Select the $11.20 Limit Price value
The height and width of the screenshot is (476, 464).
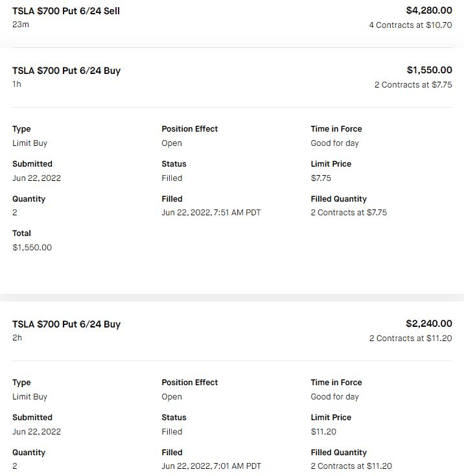(x=323, y=432)
